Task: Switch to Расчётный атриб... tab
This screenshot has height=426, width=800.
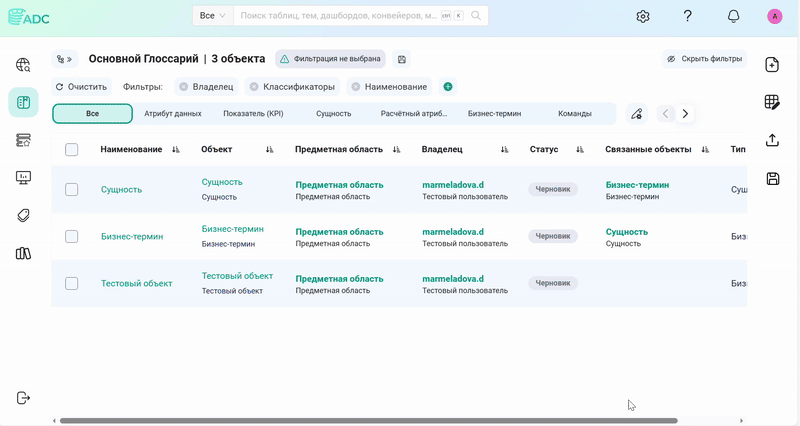Action: coord(414,114)
